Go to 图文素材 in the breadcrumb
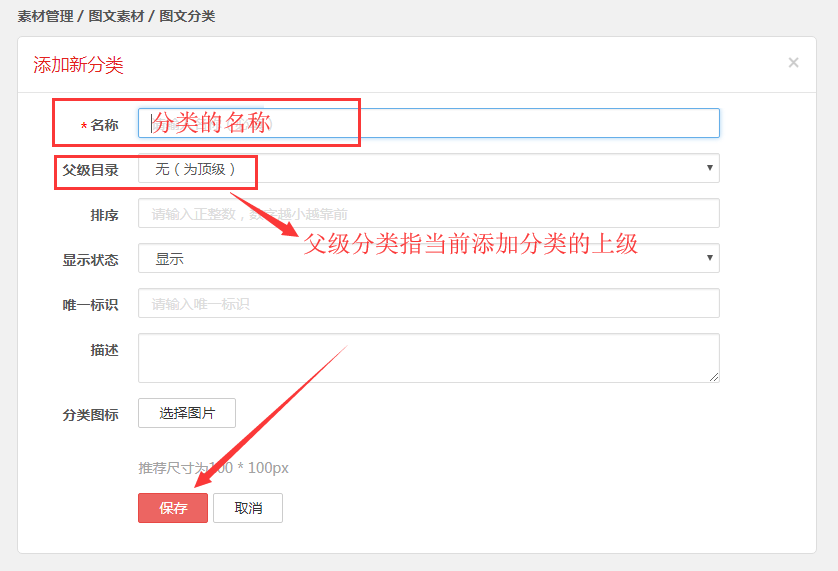838x571 pixels. click(117, 16)
